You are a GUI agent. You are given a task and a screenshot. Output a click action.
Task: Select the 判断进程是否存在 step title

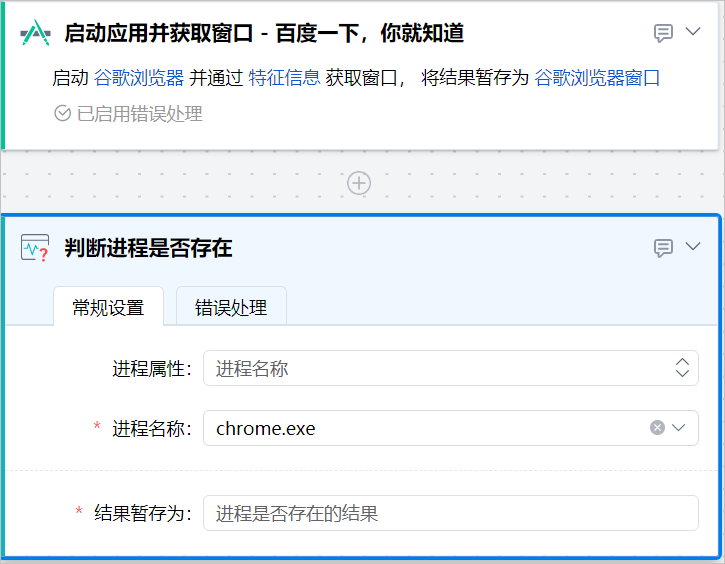pyautogui.click(x=148, y=248)
